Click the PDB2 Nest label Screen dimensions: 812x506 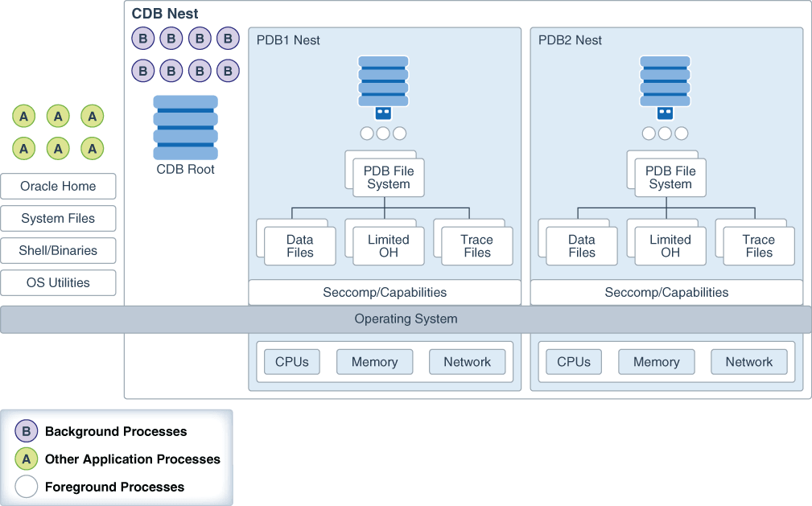[570, 40]
